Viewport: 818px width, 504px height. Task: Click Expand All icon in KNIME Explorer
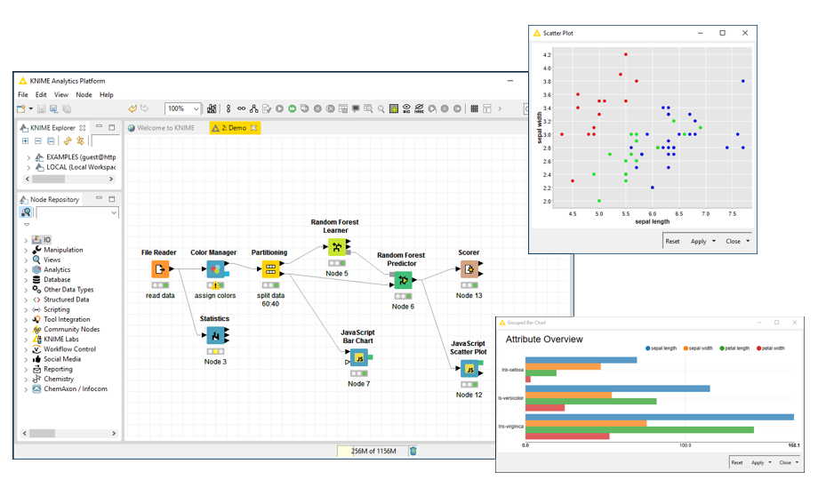pyautogui.click(x=25, y=140)
